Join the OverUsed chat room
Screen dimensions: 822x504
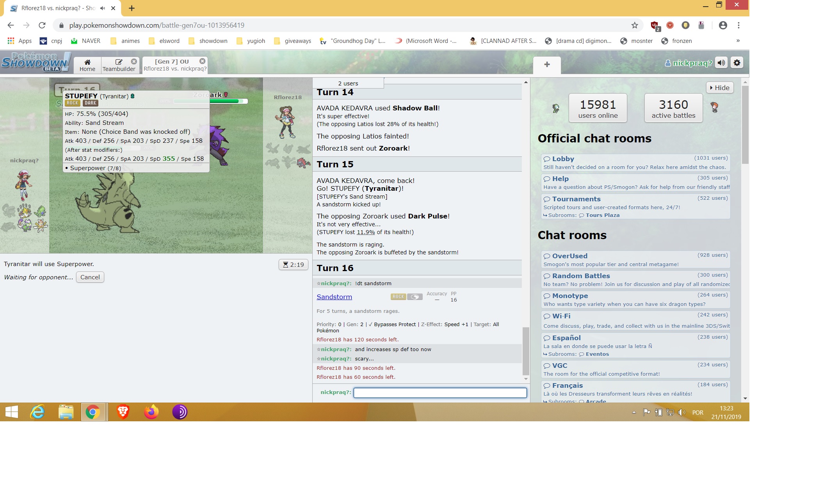point(569,256)
